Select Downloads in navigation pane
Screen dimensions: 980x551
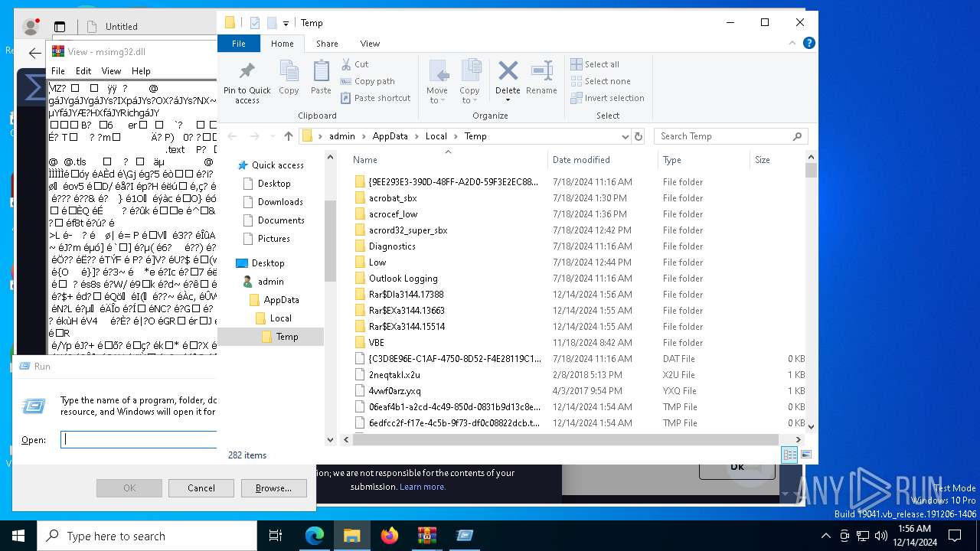pyautogui.click(x=280, y=202)
